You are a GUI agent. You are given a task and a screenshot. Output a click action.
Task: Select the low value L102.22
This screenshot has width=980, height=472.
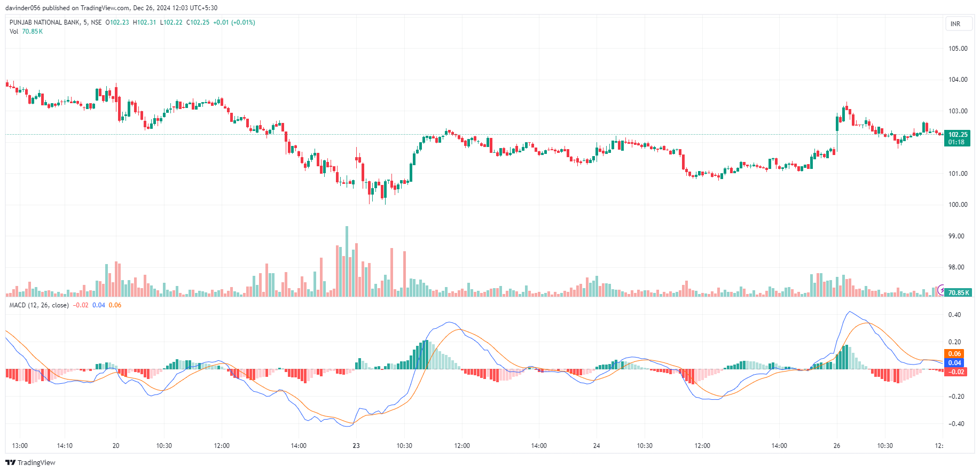[x=171, y=22]
